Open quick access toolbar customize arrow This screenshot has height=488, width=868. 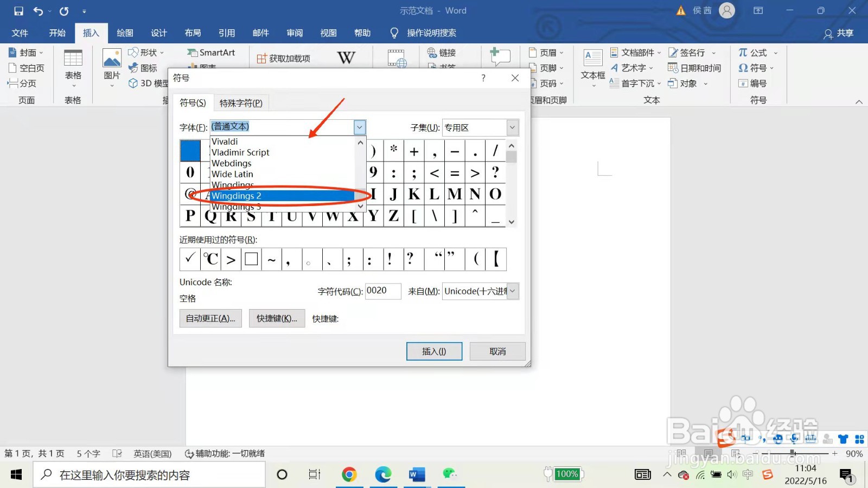click(x=84, y=11)
